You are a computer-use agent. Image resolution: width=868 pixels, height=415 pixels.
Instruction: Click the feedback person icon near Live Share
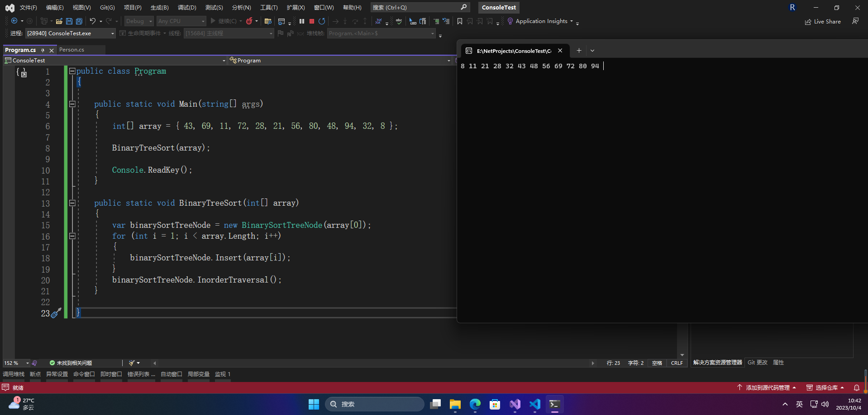(855, 21)
